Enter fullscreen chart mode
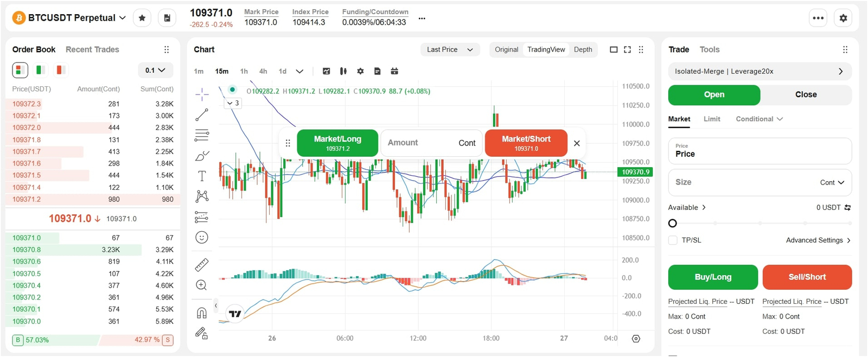 tap(627, 49)
